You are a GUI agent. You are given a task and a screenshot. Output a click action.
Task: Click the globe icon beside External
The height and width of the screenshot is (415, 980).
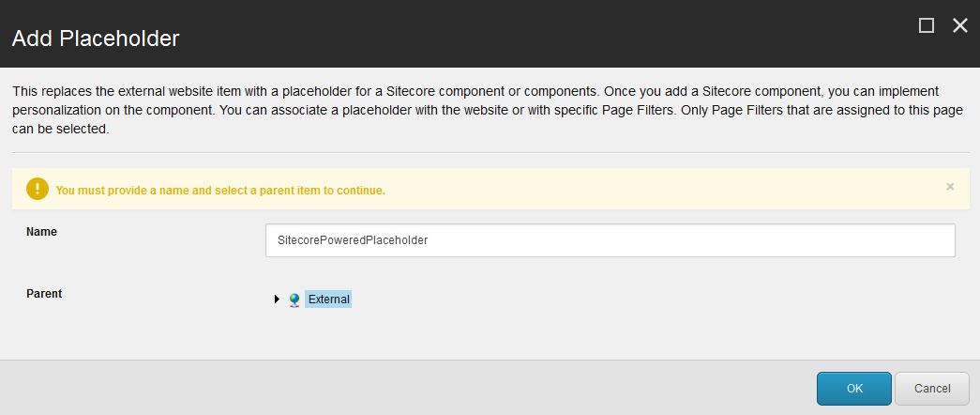294,300
